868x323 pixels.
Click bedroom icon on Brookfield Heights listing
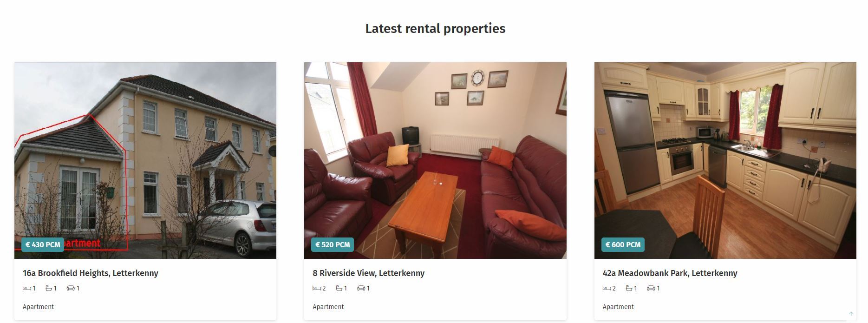point(27,288)
